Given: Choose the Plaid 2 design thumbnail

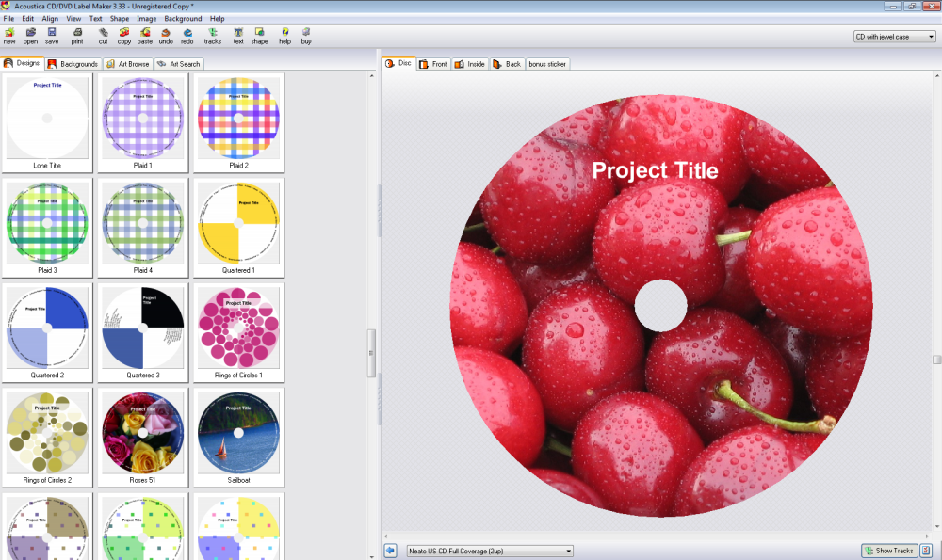Looking at the screenshot, I should (238, 123).
